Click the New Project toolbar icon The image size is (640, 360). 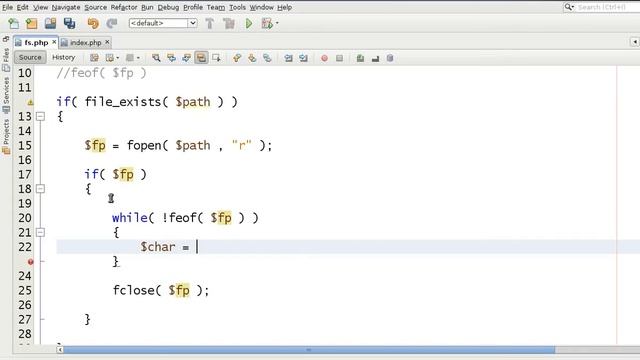[x=32, y=23]
